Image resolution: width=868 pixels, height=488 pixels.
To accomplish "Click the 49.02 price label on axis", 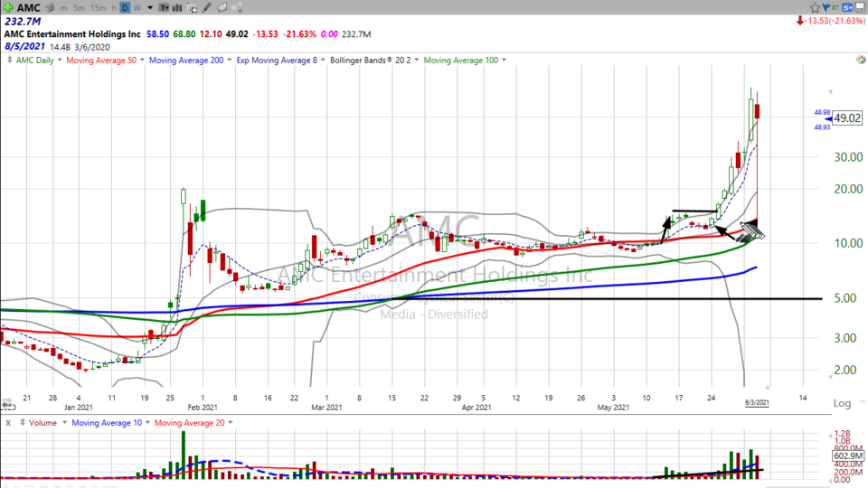I will (x=847, y=117).
